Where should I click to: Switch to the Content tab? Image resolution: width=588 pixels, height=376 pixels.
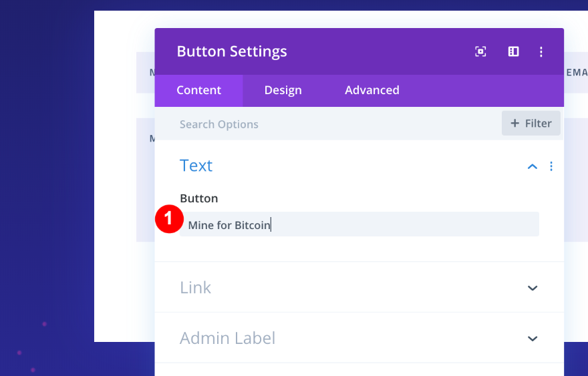point(198,90)
